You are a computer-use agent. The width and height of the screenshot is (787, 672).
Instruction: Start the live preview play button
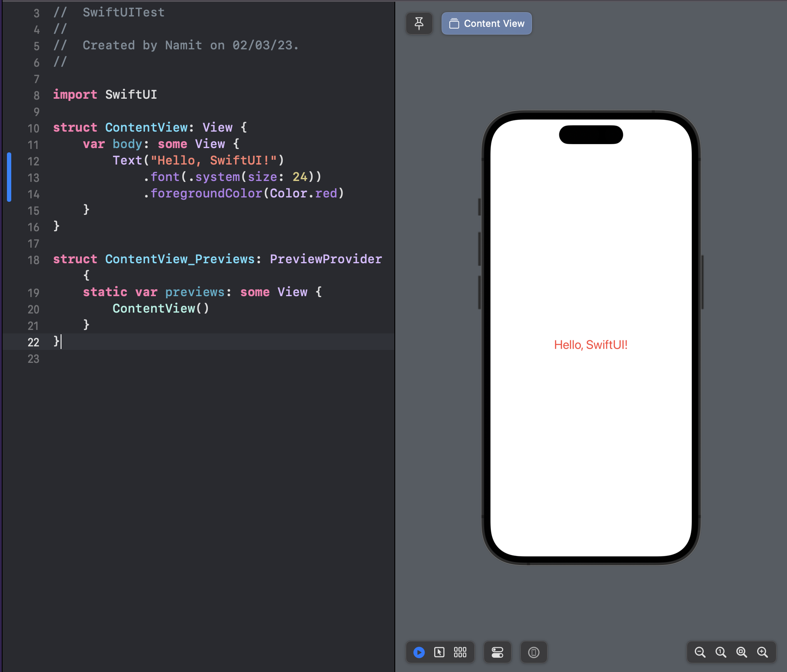(419, 652)
